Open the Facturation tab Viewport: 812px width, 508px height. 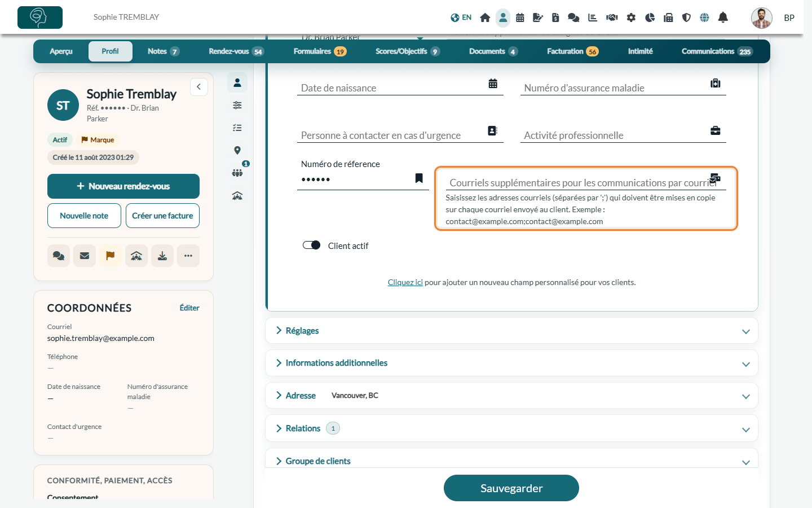(x=572, y=51)
